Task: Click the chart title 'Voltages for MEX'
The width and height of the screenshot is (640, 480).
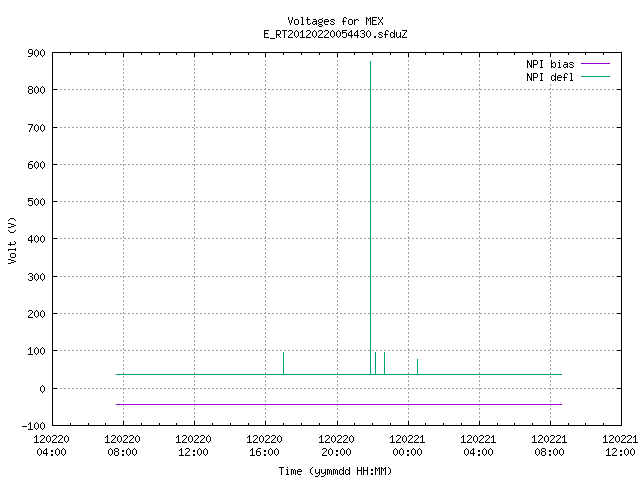Action: [x=335, y=21]
